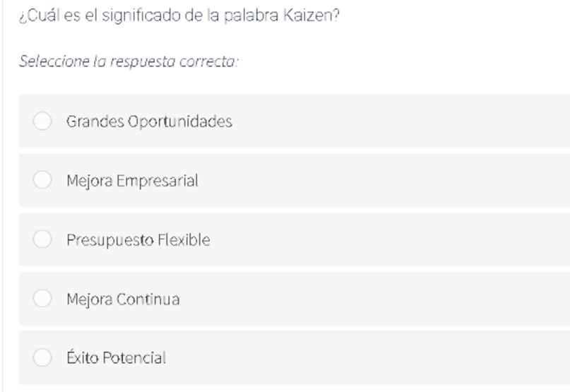This screenshot has height=392, width=570.
Task: Click the Éxito Potencial answer text
Action: coord(117,357)
